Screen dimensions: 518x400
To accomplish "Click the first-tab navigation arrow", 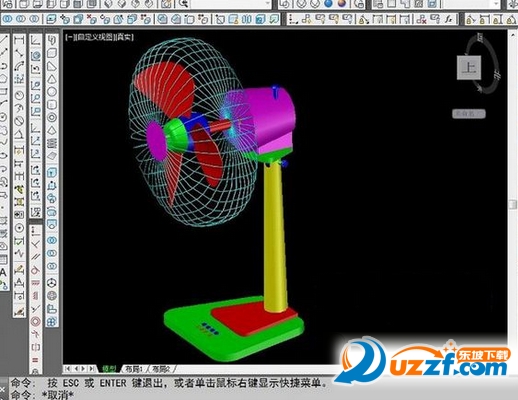I will (68, 369).
